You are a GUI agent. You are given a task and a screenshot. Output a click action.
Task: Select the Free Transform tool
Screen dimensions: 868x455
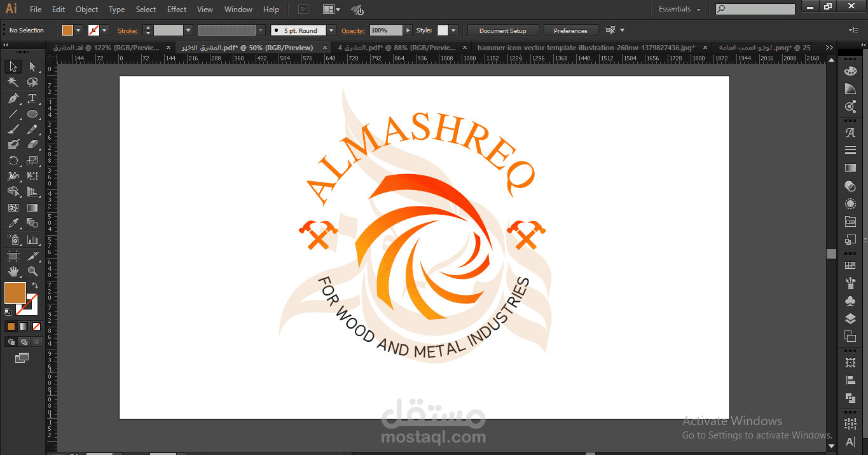click(x=32, y=176)
